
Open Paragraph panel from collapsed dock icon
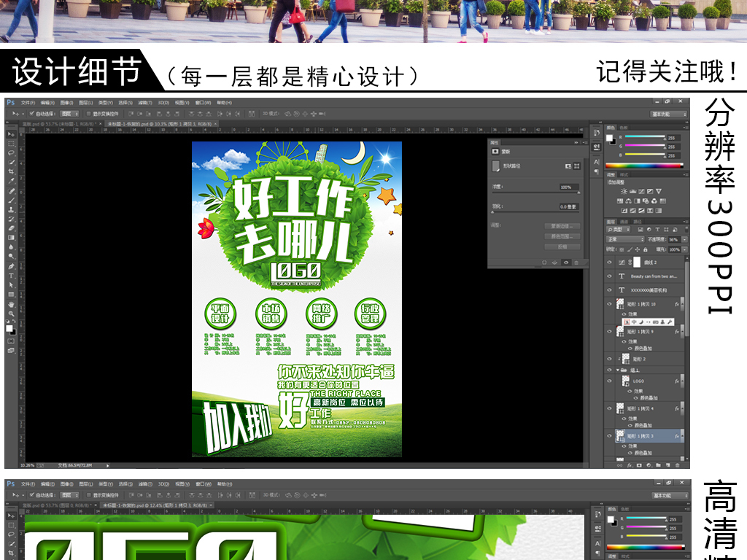(597, 172)
